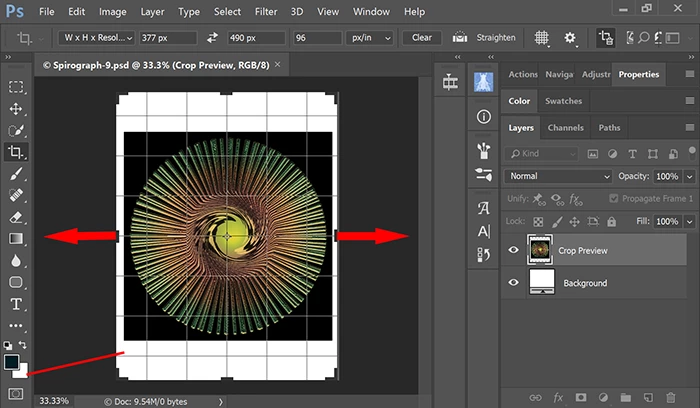Viewport: 700px width, 408px height.
Task: Open the Layers panel flyout menu
Action: click(690, 128)
